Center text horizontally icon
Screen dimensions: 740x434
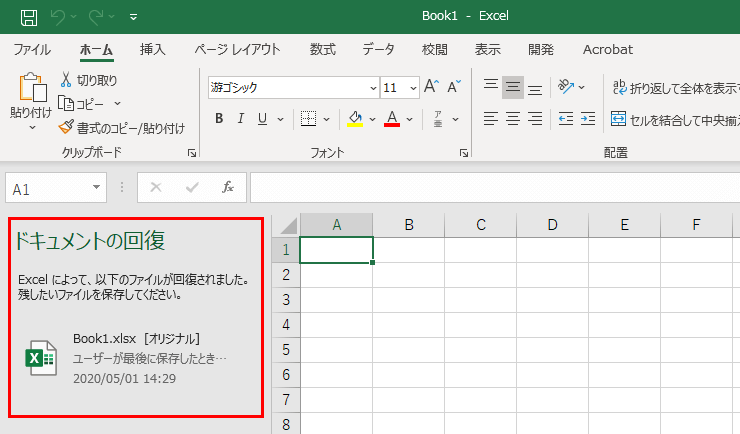coord(513,118)
